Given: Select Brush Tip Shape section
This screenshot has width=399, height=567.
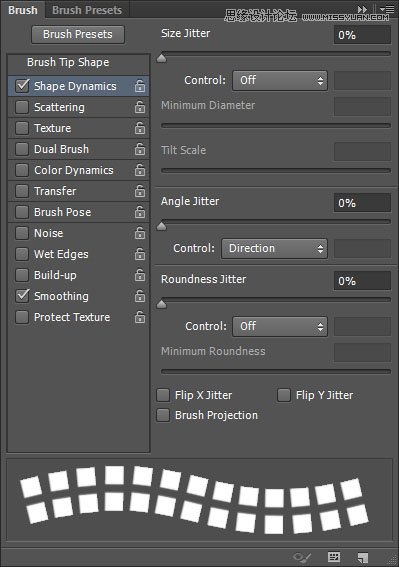Looking at the screenshot, I should 68,62.
